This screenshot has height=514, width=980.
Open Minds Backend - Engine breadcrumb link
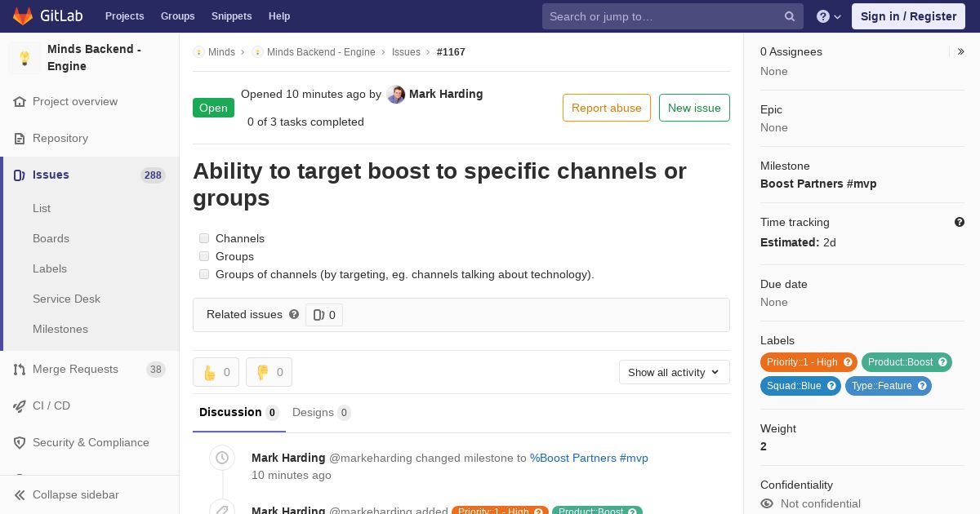click(x=321, y=52)
